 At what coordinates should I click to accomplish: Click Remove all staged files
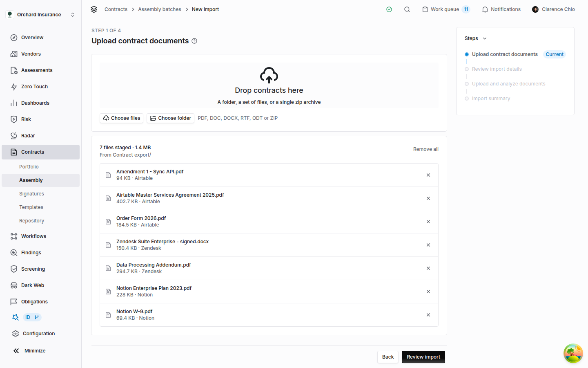tap(426, 149)
